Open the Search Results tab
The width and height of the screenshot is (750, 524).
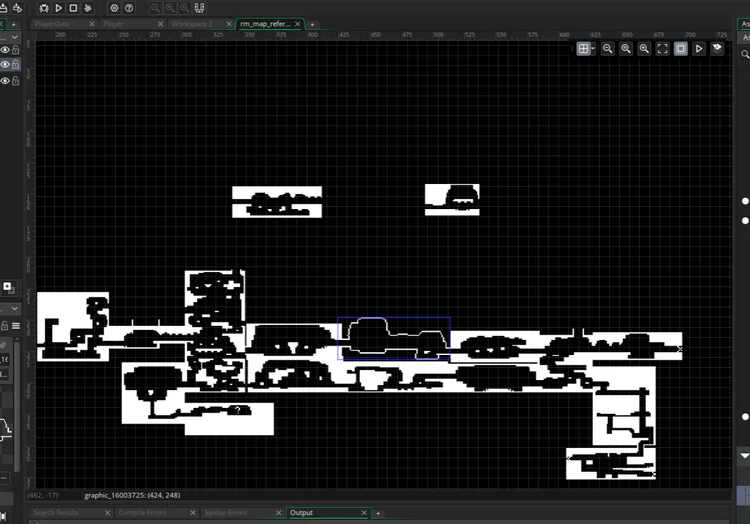pos(56,513)
